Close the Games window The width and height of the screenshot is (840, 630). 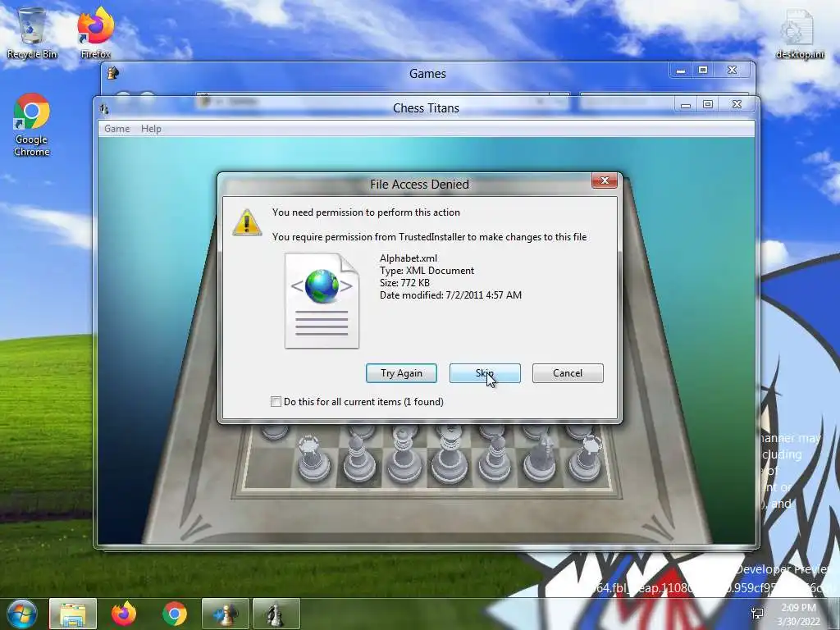tap(733, 71)
